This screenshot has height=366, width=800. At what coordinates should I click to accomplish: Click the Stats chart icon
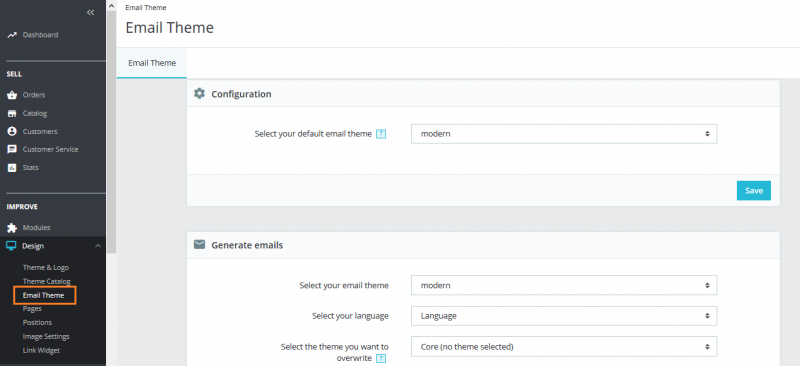[x=12, y=167]
